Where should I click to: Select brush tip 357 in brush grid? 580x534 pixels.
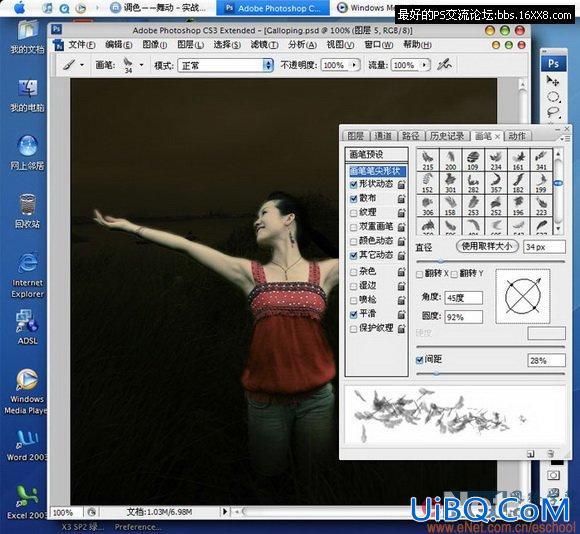pyautogui.click(x=496, y=183)
